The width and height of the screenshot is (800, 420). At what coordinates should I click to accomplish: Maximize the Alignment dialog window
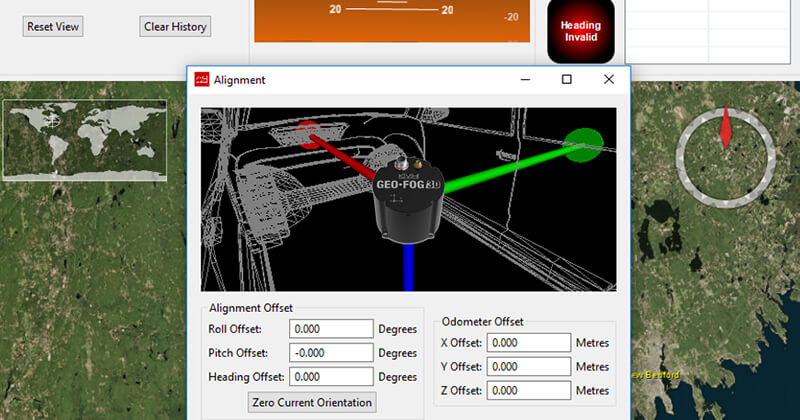coord(566,79)
